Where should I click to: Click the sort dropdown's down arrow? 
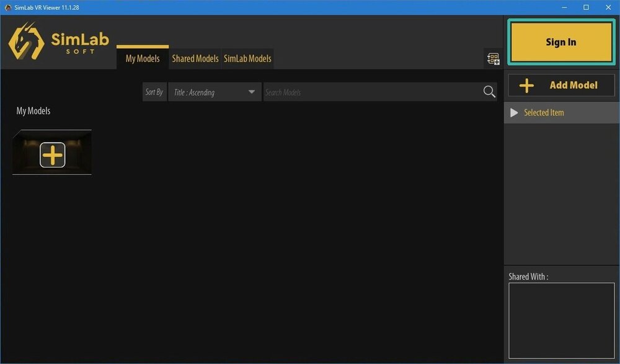251,92
